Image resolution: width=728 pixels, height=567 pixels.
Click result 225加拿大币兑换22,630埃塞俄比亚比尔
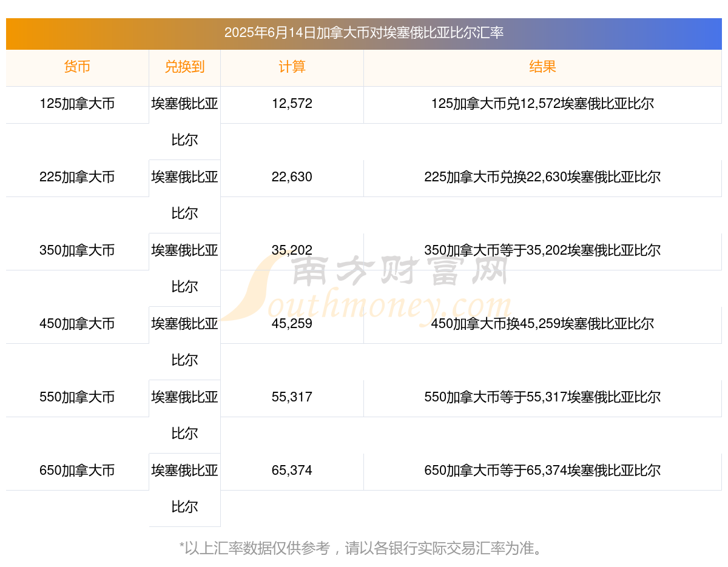(x=542, y=177)
